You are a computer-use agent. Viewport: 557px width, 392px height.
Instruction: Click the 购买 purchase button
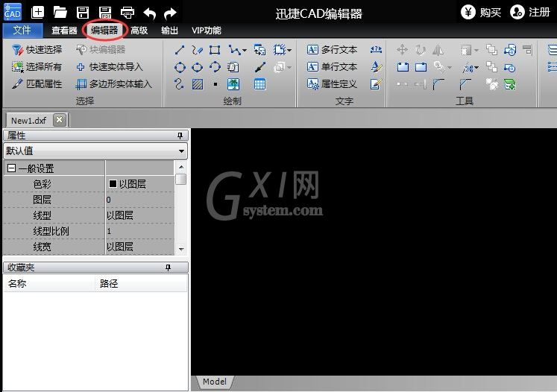tap(481, 13)
